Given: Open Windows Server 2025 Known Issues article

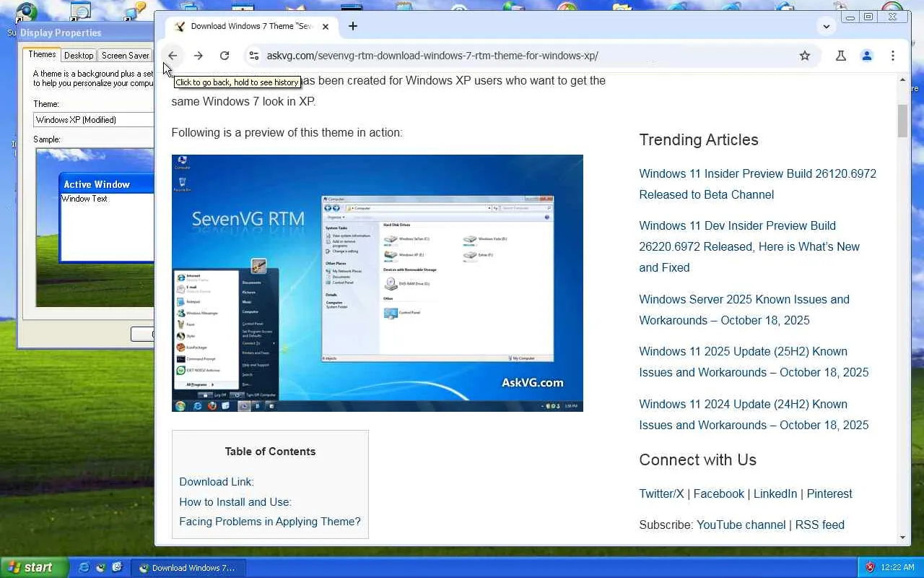Looking at the screenshot, I should [744, 310].
